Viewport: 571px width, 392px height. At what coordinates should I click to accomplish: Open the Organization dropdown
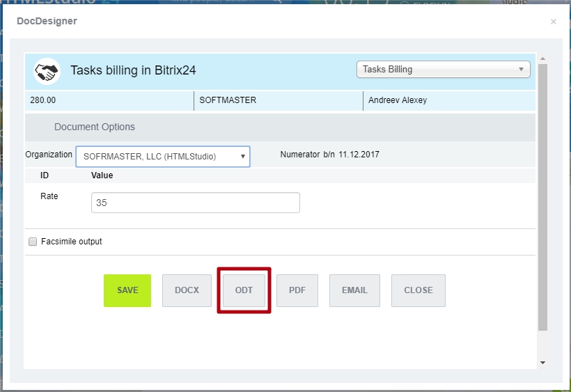[163, 157]
